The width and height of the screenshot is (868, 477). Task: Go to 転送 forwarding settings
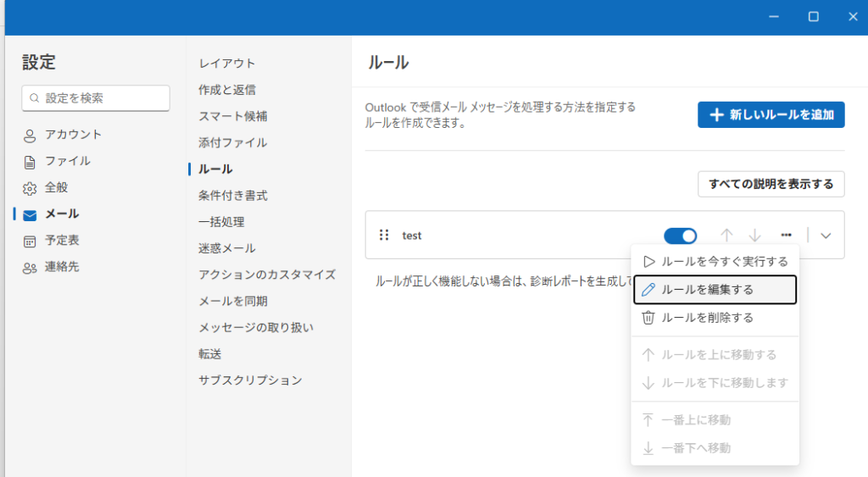click(x=210, y=353)
